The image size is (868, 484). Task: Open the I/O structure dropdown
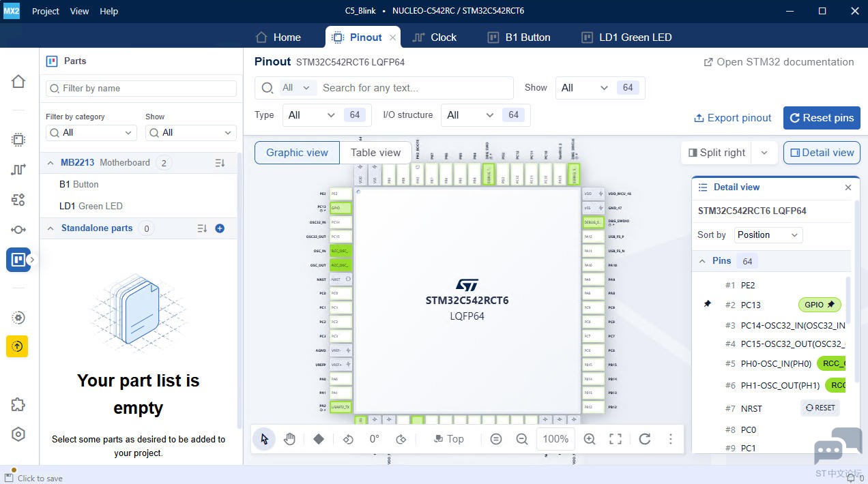point(470,115)
